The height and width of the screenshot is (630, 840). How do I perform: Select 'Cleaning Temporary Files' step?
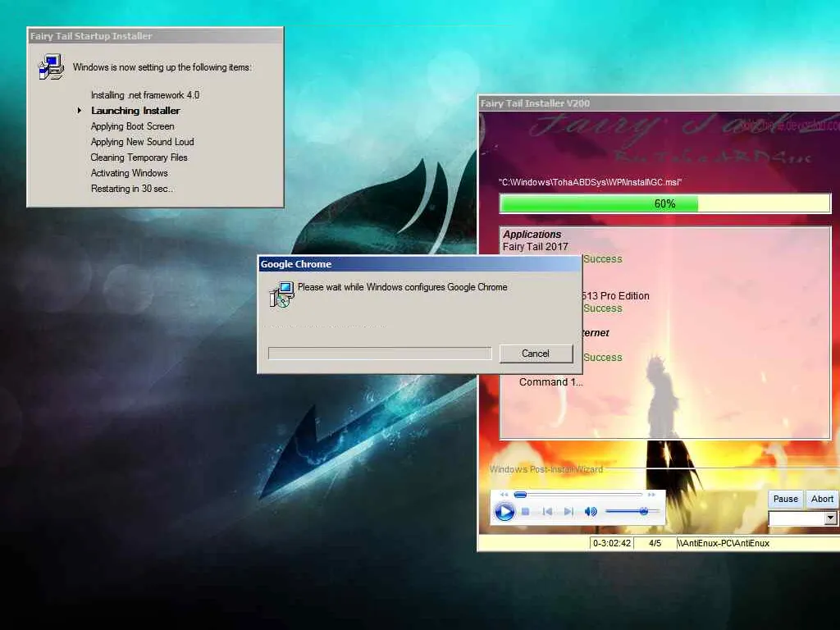pyautogui.click(x=139, y=157)
